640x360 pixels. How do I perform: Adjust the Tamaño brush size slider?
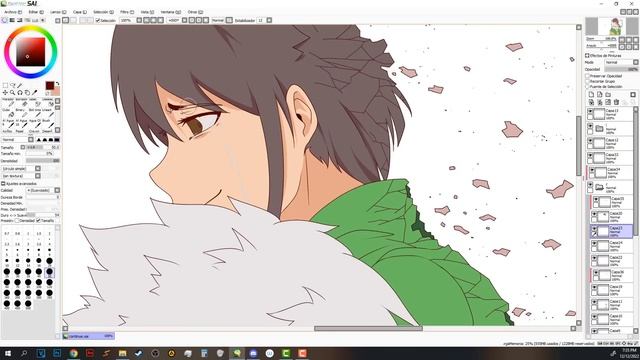42,147
